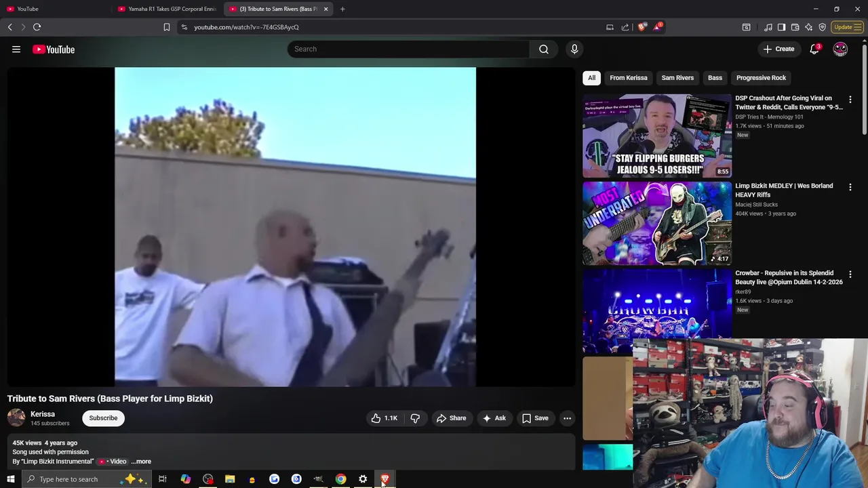Viewport: 868px width, 488px height.
Task: Open the Windows Start menu
Action: (x=10, y=479)
